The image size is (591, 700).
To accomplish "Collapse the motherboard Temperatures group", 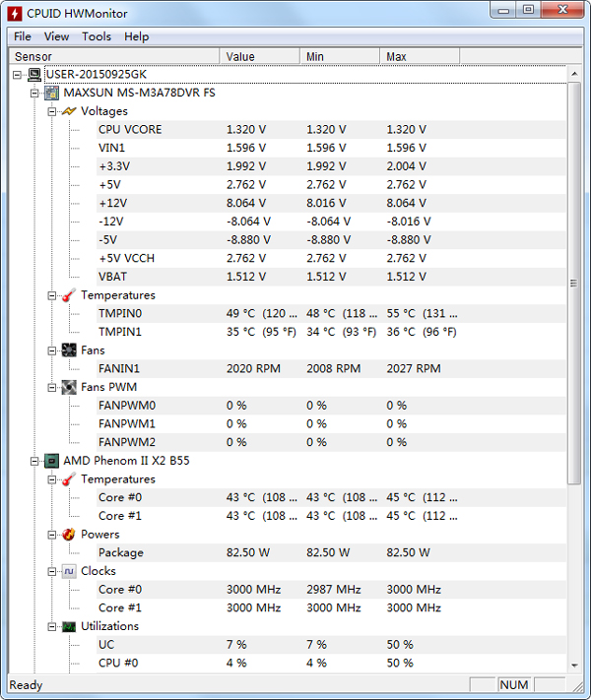I will pyautogui.click(x=52, y=295).
